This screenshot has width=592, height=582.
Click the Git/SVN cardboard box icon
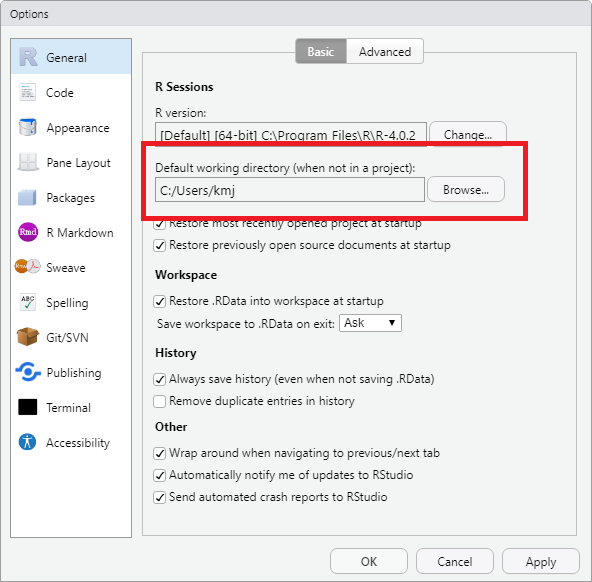click(28, 337)
